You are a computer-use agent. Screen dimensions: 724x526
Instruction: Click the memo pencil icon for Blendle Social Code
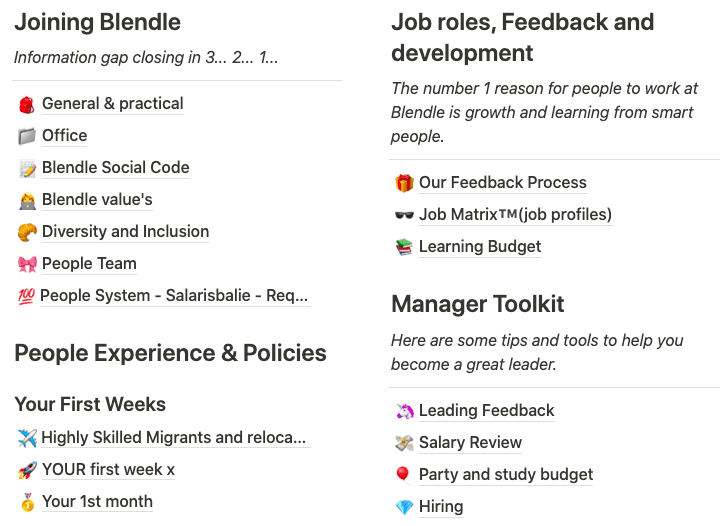point(27,169)
